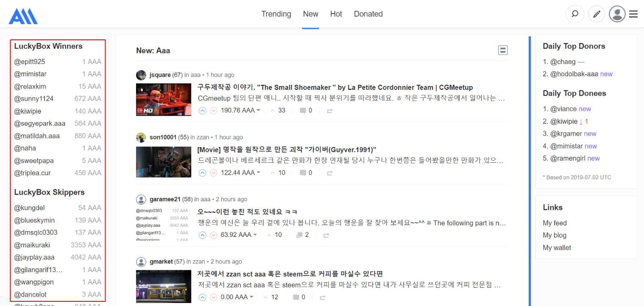Open comments on garamee21's post showing 2
This screenshot has height=306, width=644.
299,235
